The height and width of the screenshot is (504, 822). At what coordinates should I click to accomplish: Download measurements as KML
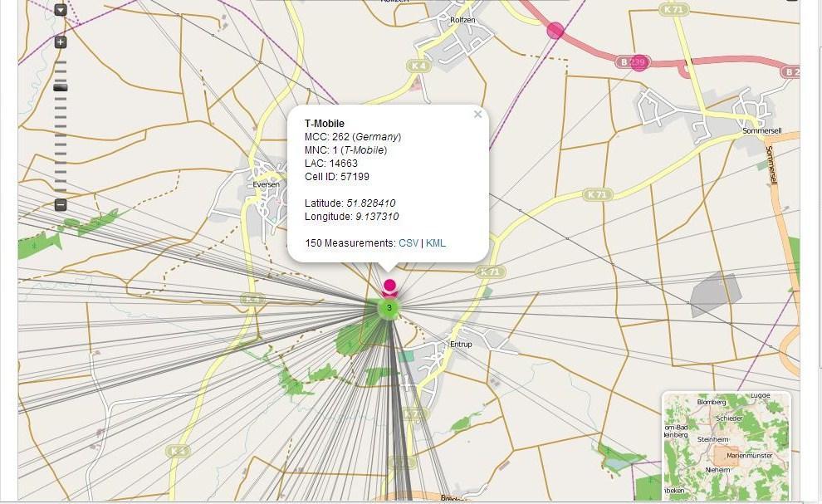coord(436,242)
